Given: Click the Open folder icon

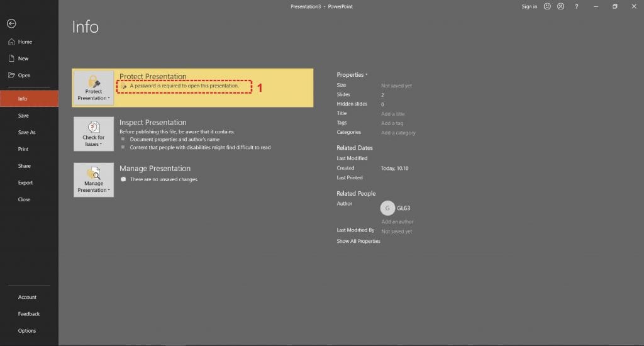Looking at the screenshot, I should [11, 75].
